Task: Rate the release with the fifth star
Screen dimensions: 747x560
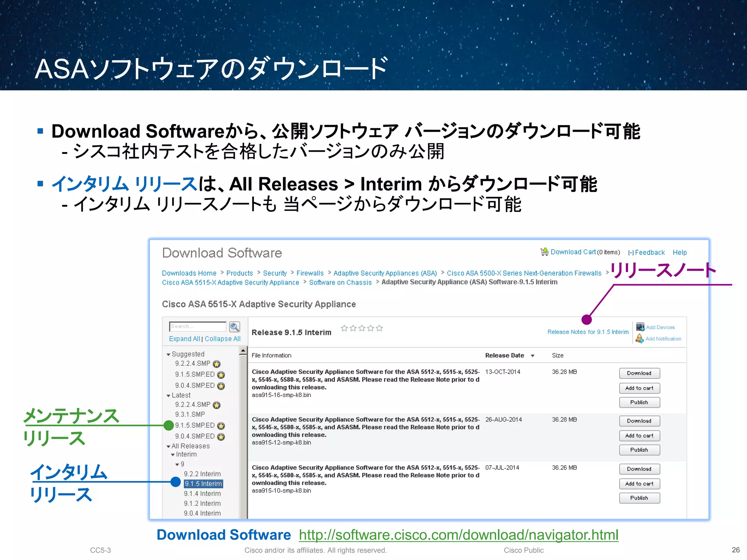Action: (x=379, y=328)
